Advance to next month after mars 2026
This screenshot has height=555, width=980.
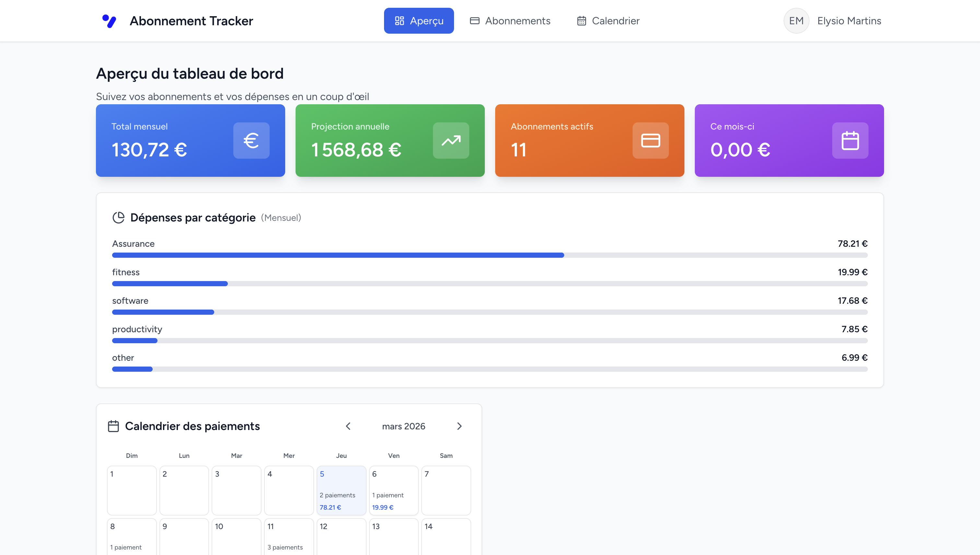click(459, 426)
